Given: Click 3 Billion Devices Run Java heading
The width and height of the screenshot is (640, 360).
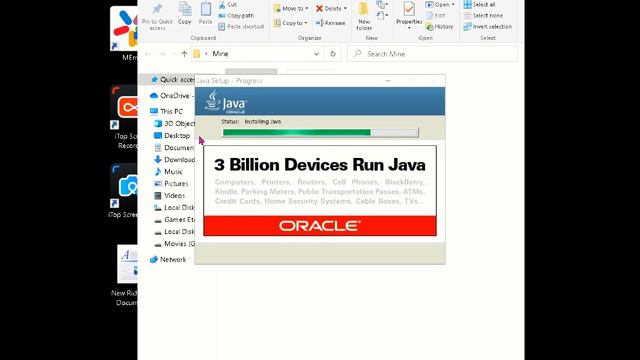Looking at the screenshot, I should click(x=320, y=165).
